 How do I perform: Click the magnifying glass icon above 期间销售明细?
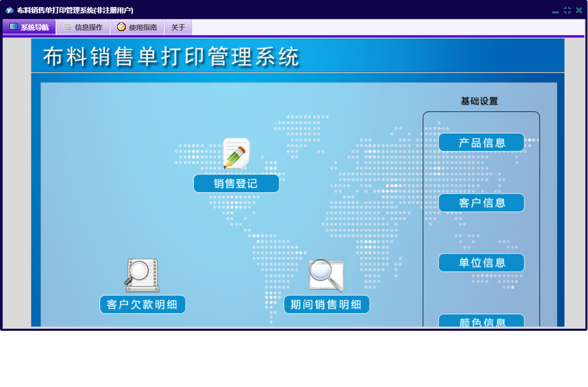coord(326,275)
